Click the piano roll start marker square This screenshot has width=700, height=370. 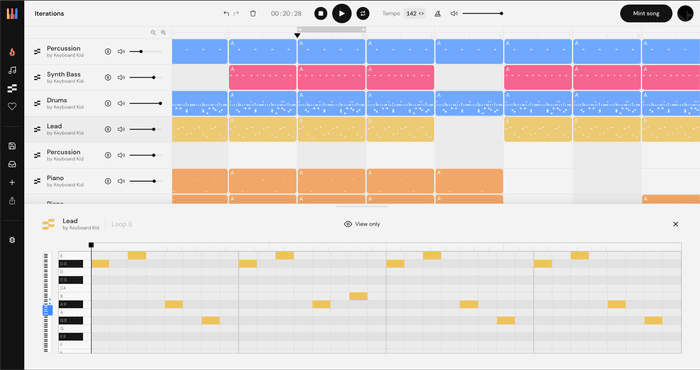pyautogui.click(x=91, y=245)
